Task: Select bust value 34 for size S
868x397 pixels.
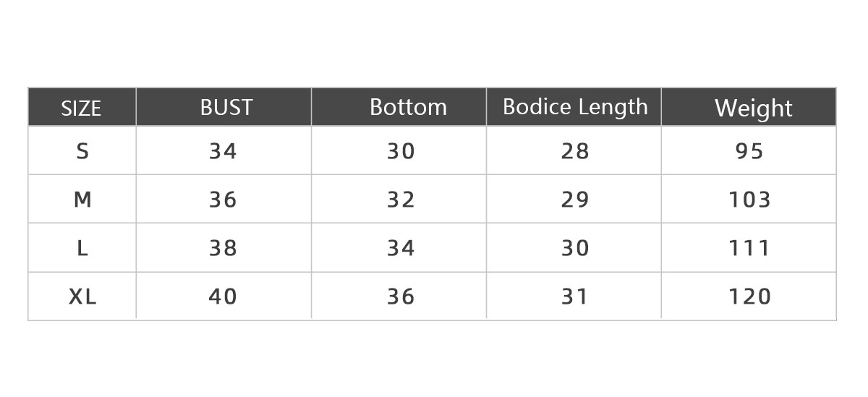Action: pyautogui.click(x=223, y=151)
